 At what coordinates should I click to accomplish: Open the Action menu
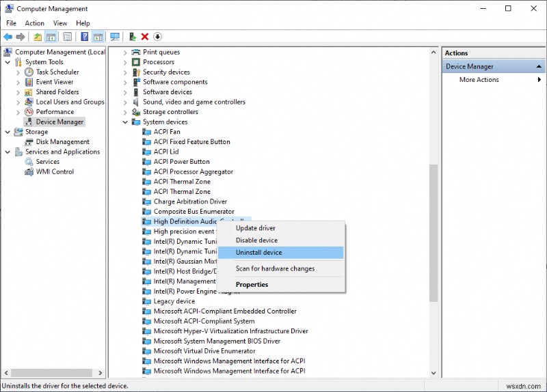35,23
